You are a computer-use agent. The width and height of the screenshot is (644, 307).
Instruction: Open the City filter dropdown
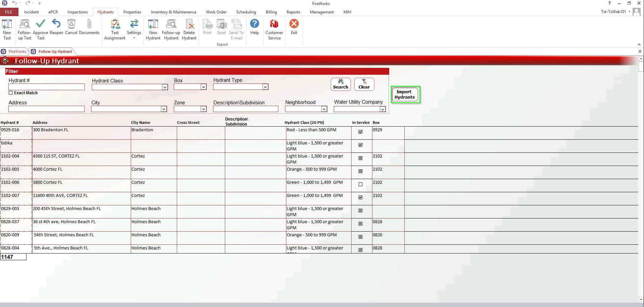[164, 109]
